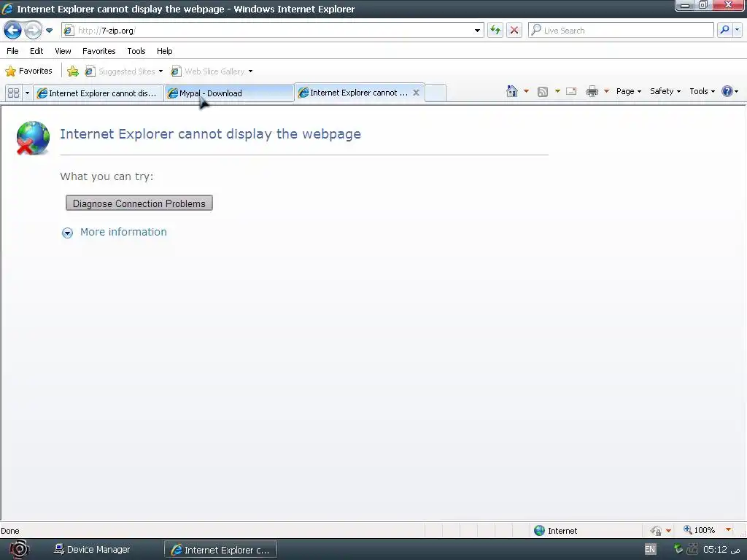Expand the Home button dropdown arrow
The image size is (747, 560).
(x=526, y=91)
